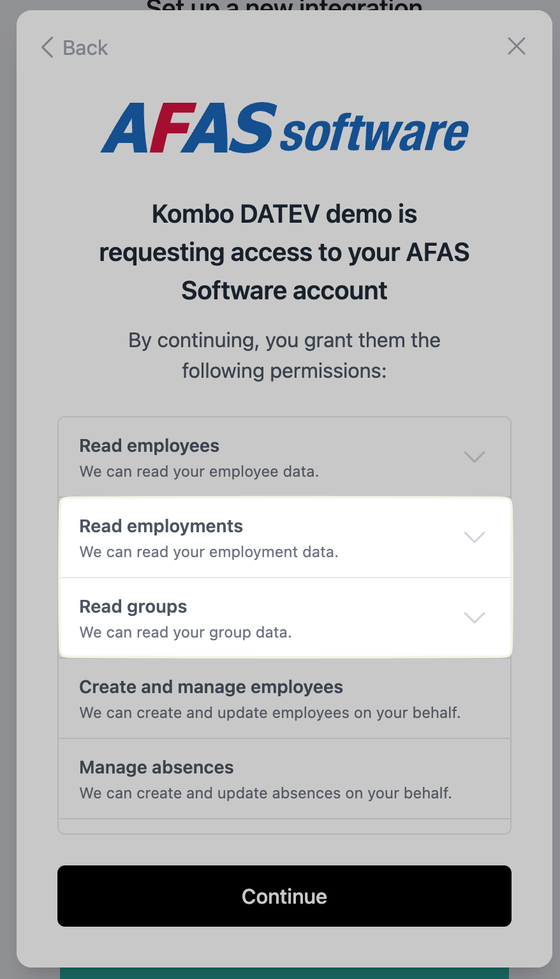Screen dimensions: 560x979
Task: Click the Back chevron arrow icon
Action: click(x=47, y=47)
